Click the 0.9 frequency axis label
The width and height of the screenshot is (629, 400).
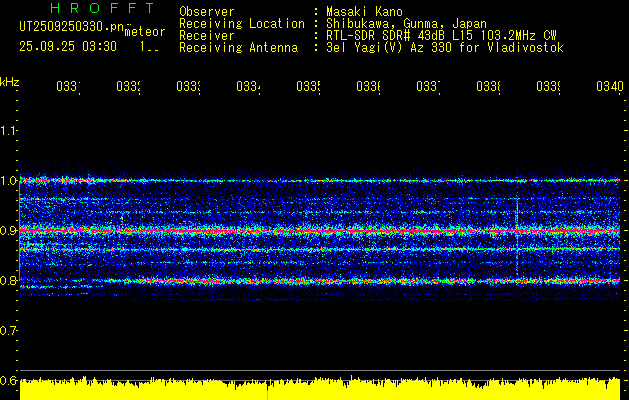[8, 230]
